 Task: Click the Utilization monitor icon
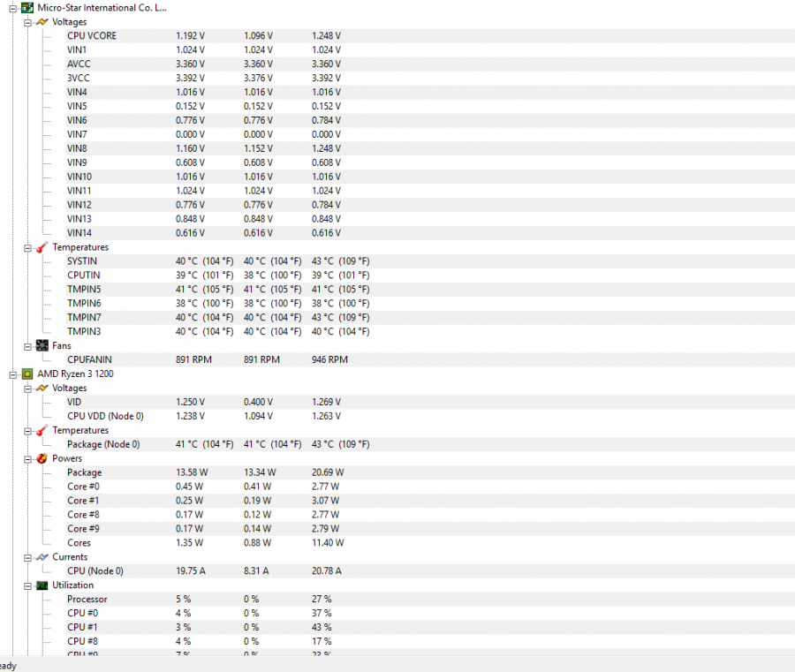pos(42,585)
